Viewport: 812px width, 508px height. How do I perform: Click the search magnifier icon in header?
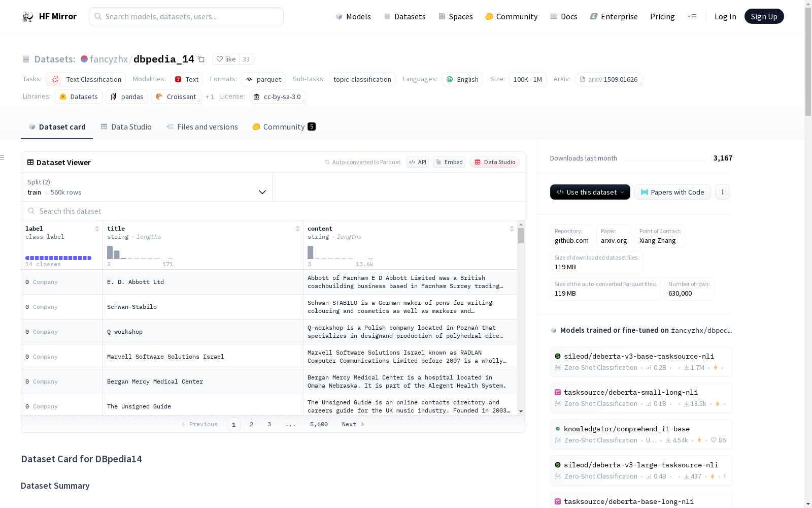click(98, 16)
